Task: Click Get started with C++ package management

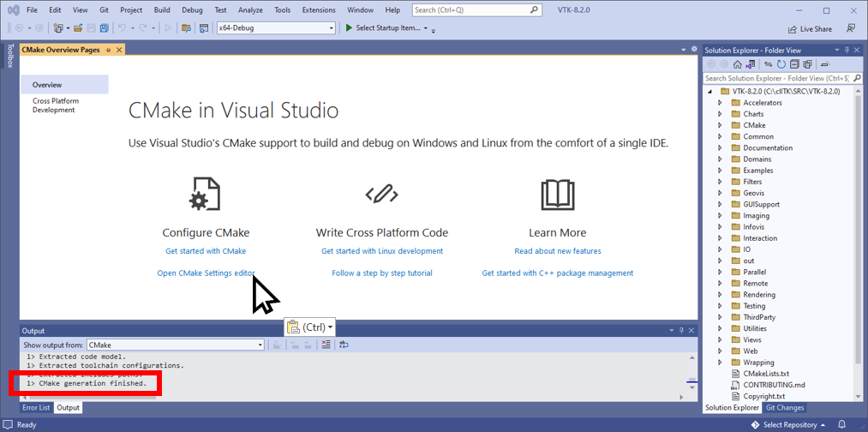Action: tap(558, 273)
